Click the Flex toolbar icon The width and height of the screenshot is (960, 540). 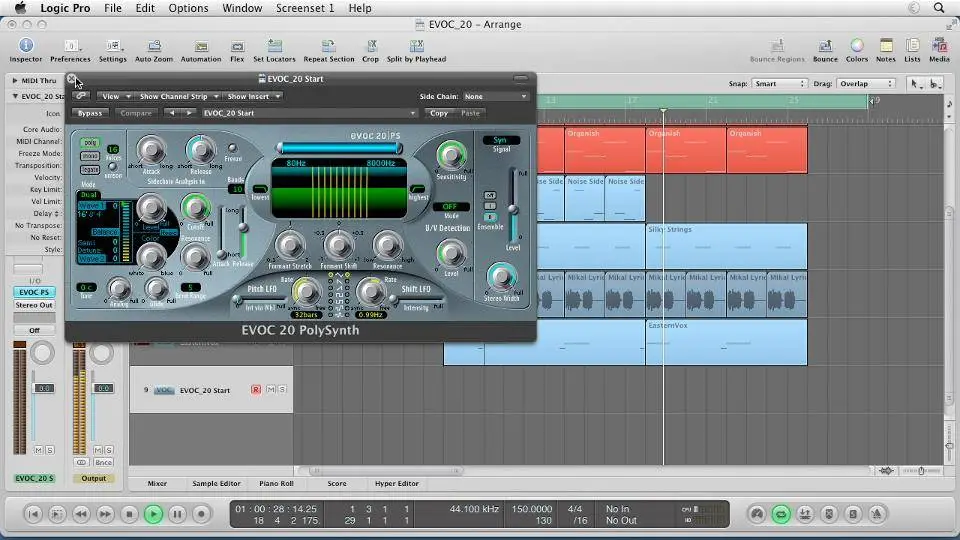tap(237, 46)
